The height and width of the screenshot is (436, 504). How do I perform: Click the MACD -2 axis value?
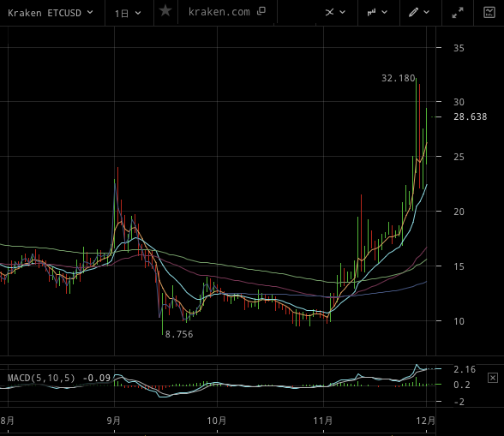(459, 402)
